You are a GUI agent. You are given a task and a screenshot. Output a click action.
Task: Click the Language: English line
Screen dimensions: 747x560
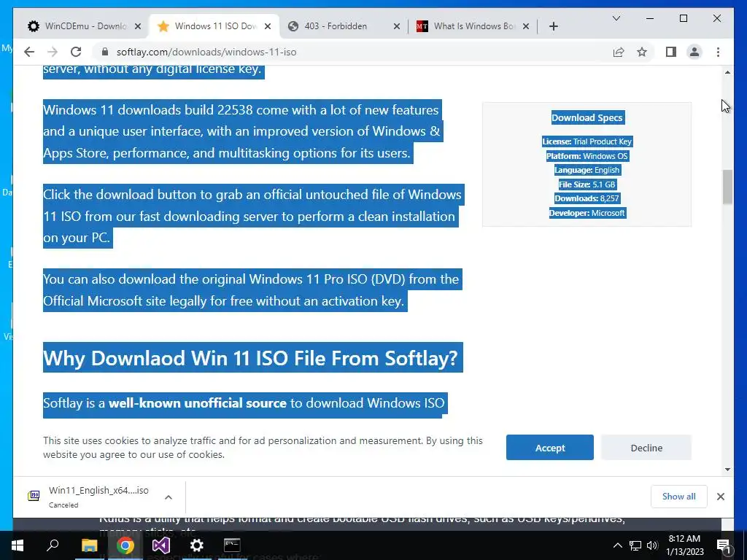(x=587, y=170)
